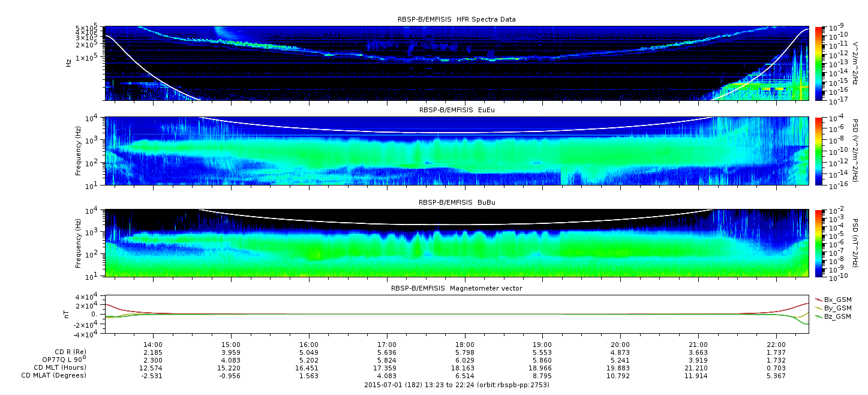Screen dimensions: 868x395
Task: Click the EuEu Frequency (Hz) axis label
Action: pyautogui.click(x=79, y=151)
